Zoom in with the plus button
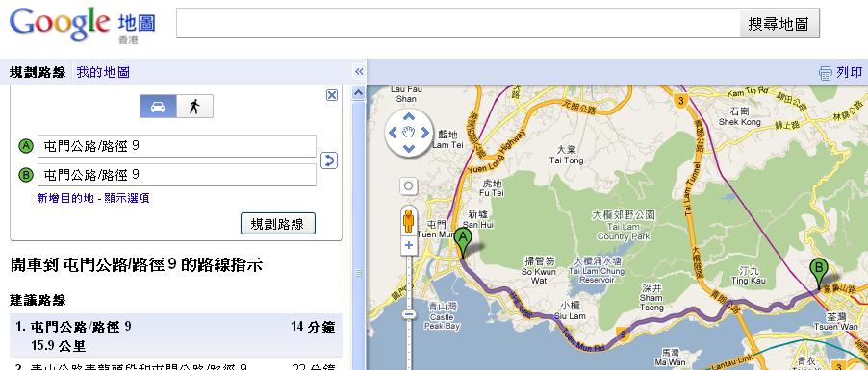Screen dimensions: 868x370 tap(409, 245)
